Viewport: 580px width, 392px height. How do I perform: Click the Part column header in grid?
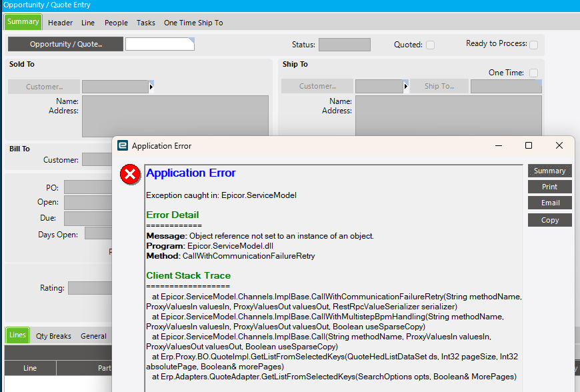point(85,368)
